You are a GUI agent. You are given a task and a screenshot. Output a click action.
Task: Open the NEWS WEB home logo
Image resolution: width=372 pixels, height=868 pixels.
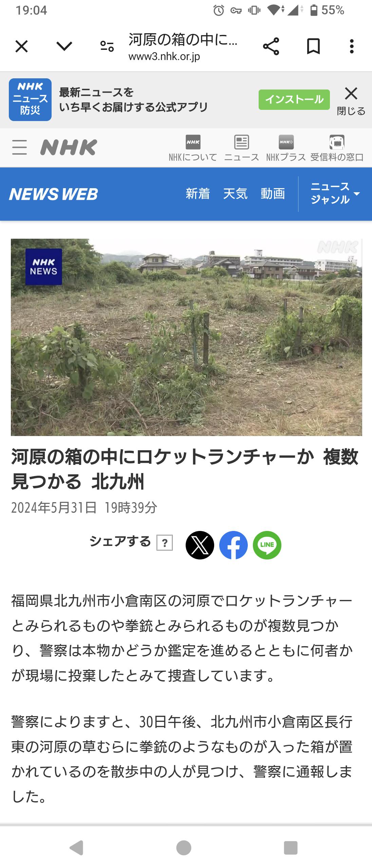coord(54,194)
